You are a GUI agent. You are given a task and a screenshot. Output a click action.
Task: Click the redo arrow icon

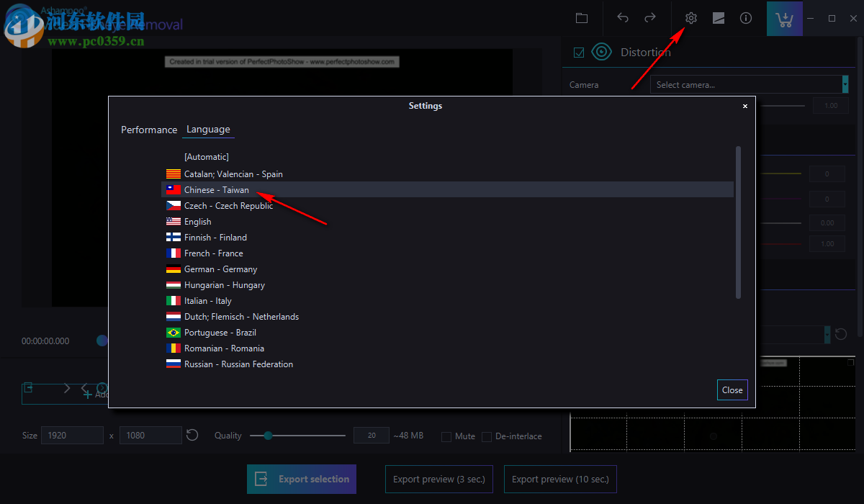649,18
